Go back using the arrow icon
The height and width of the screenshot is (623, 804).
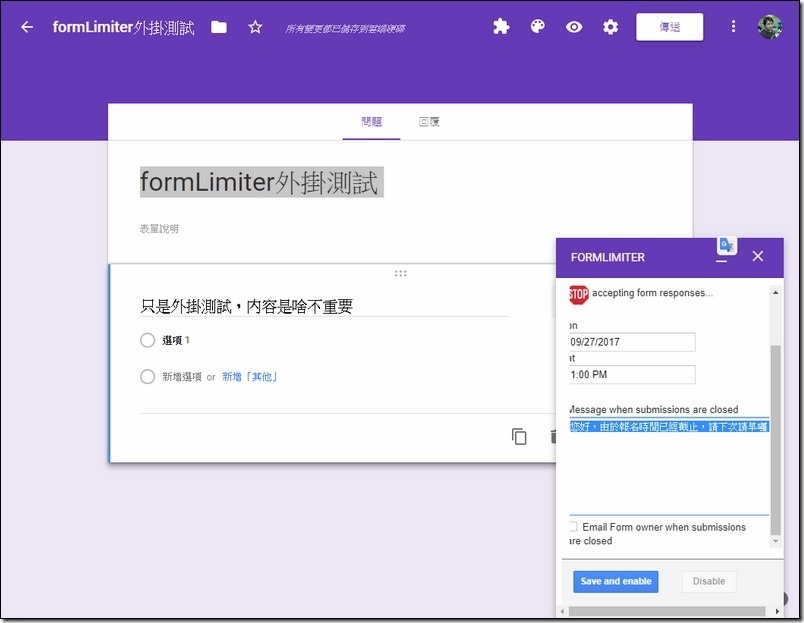(x=27, y=27)
